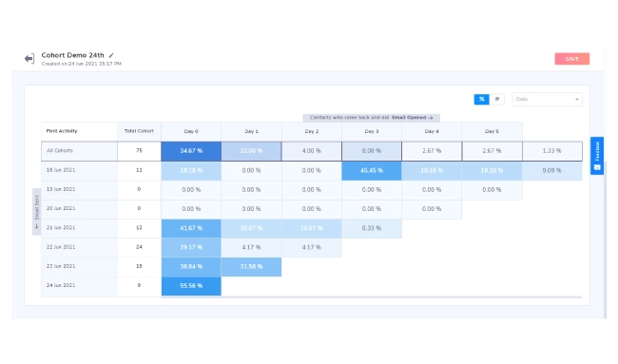Screen dimensions: 618x364
Task: Click the Day 0 column header
Action: click(x=191, y=131)
